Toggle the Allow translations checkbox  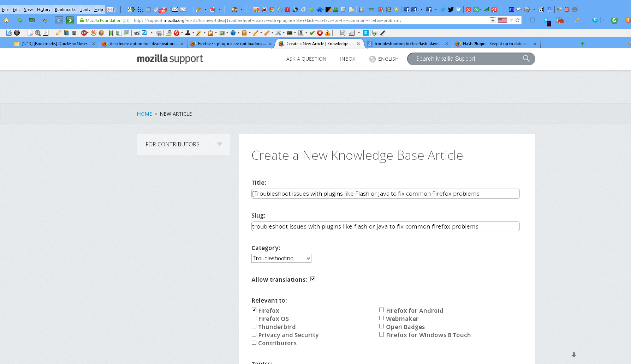312,279
